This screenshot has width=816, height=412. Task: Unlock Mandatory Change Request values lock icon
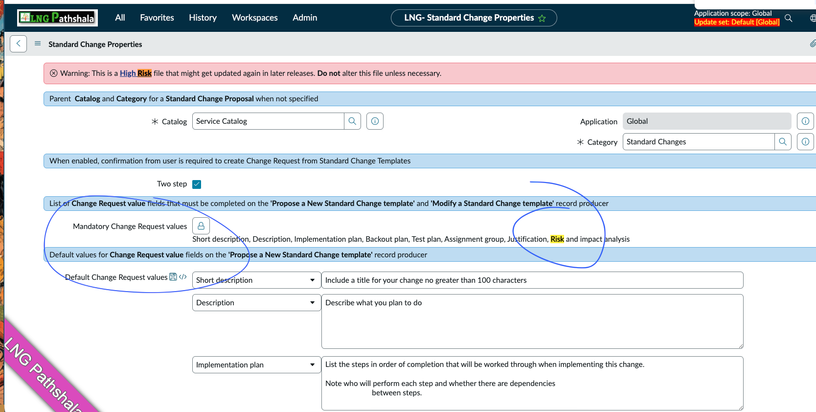click(201, 226)
